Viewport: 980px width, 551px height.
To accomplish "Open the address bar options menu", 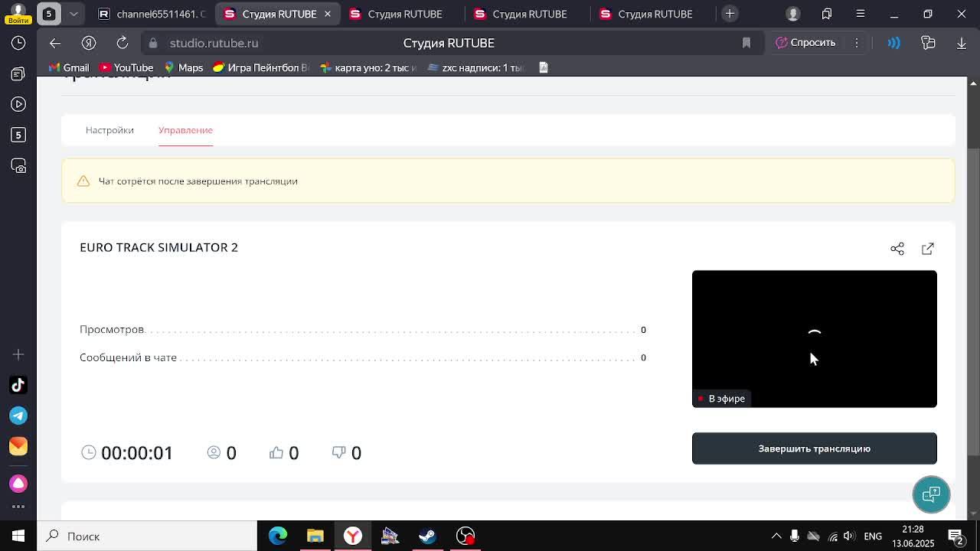I will [857, 43].
